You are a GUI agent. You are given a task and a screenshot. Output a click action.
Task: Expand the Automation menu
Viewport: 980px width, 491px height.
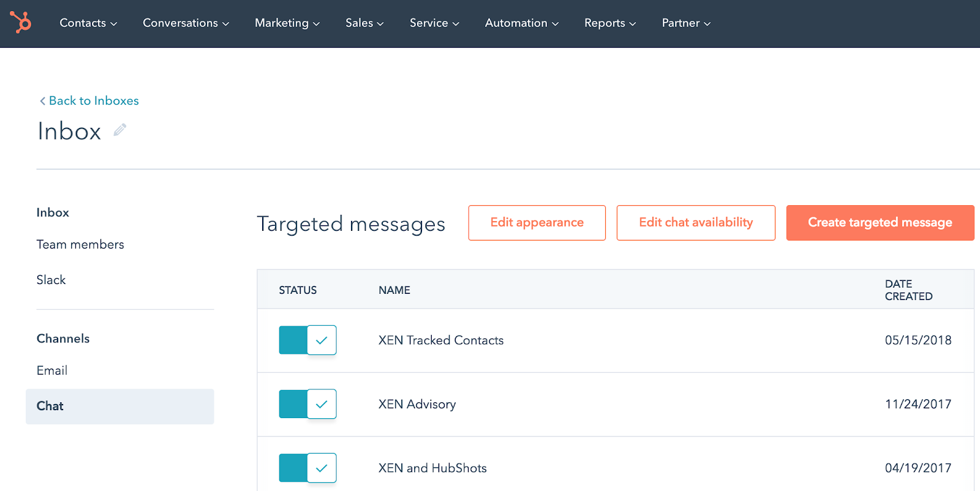(x=522, y=23)
